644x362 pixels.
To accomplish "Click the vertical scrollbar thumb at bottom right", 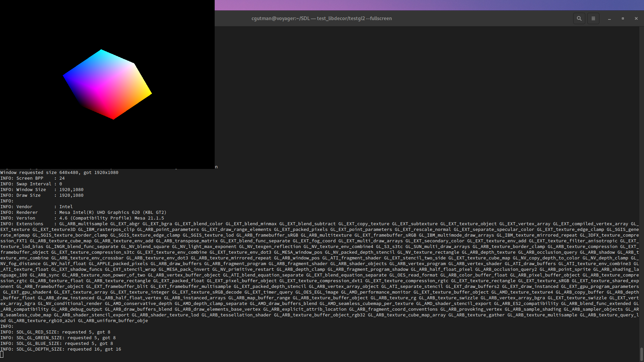I will [x=641, y=354].
